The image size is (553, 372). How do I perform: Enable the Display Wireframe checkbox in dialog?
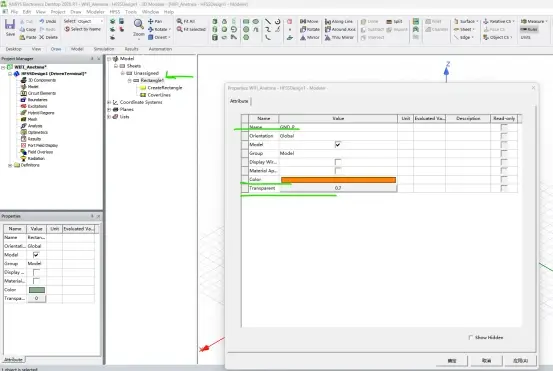pos(338,162)
